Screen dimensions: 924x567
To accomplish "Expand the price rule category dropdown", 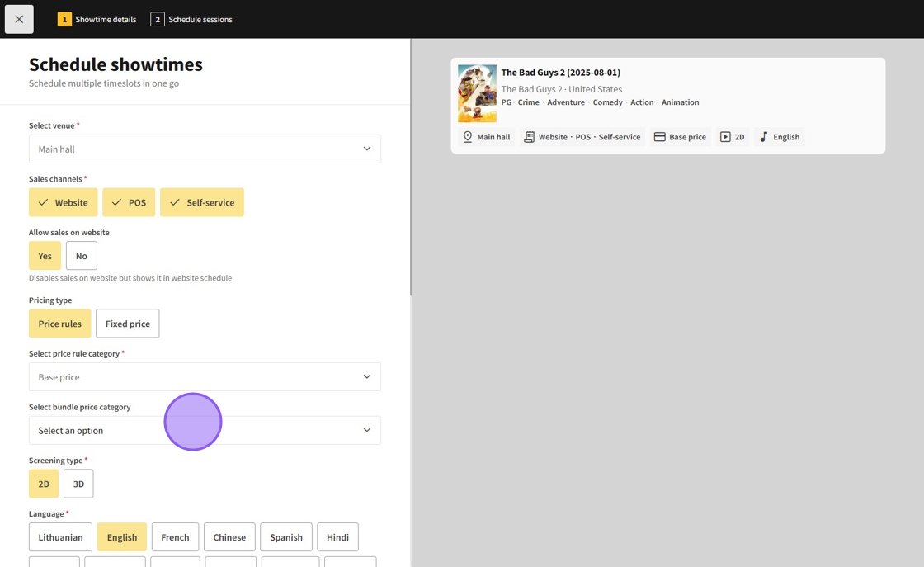I will click(205, 377).
